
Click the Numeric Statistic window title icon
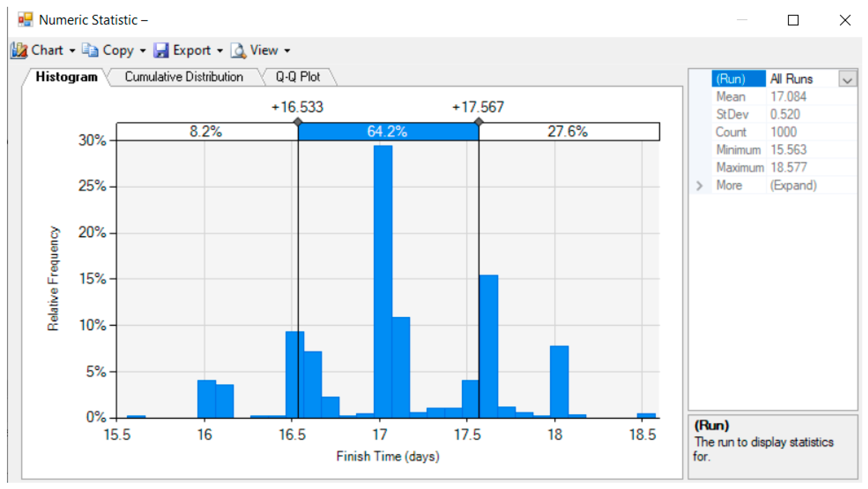(25, 20)
